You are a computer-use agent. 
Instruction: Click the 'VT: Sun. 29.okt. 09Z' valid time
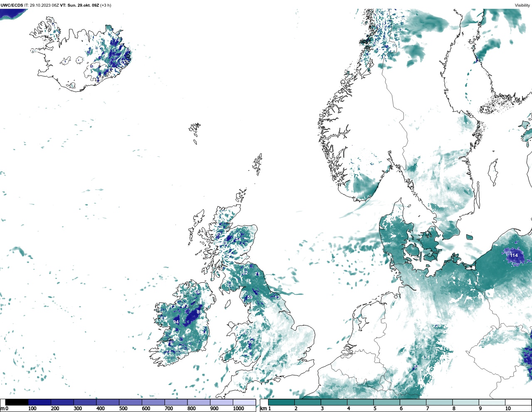click(x=79, y=5)
